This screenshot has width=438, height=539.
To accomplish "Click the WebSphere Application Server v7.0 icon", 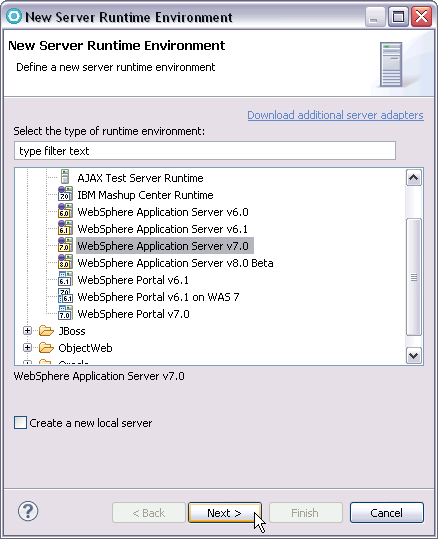I will click(x=65, y=245).
